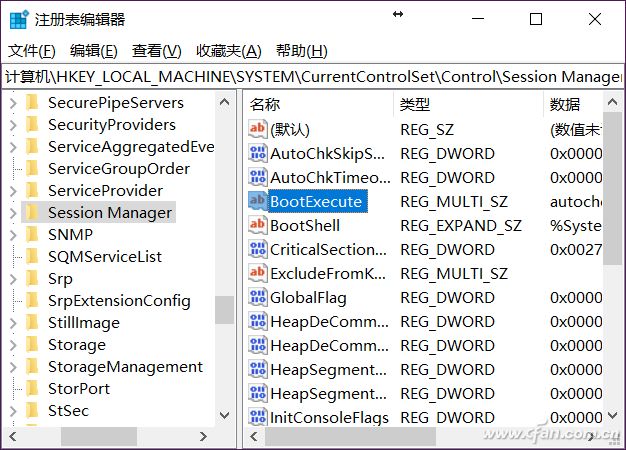
Task: Click the InitConsoleFlags value icon
Action: pos(257,417)
